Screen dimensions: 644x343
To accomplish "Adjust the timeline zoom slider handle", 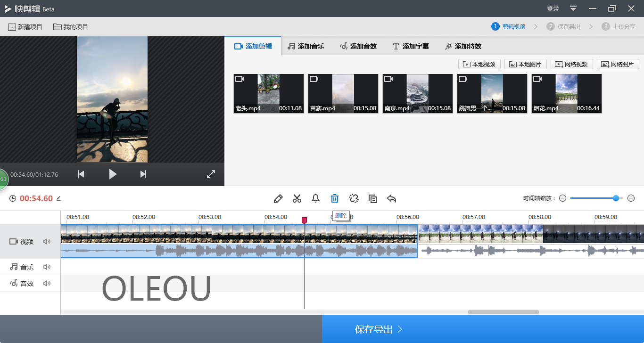I will coord(616,198).
